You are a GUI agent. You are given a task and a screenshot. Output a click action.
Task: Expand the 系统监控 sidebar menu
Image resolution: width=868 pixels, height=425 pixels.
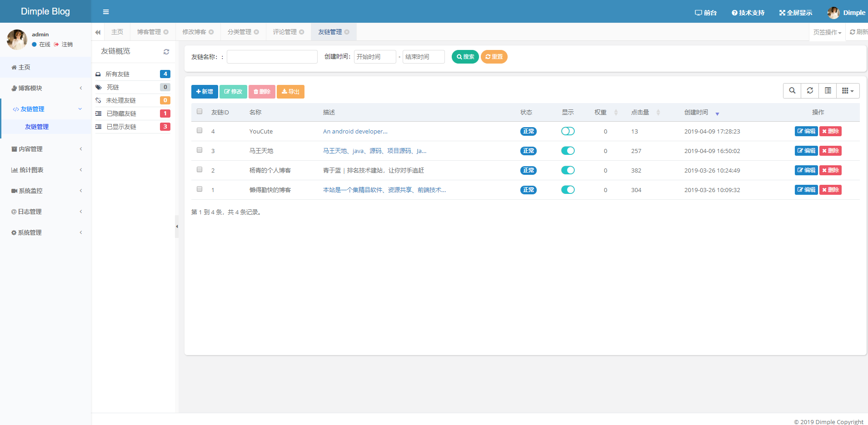(x=45, y=191)
